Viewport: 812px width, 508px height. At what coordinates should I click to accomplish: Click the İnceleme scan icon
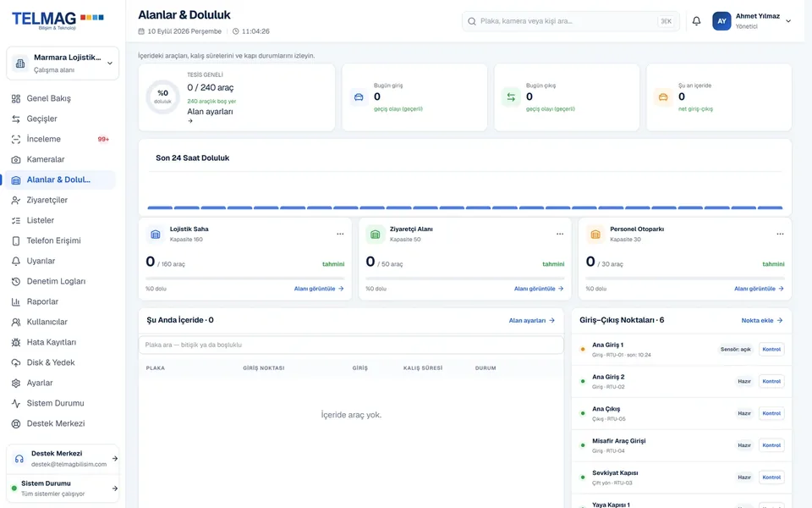tap(16, 139)
